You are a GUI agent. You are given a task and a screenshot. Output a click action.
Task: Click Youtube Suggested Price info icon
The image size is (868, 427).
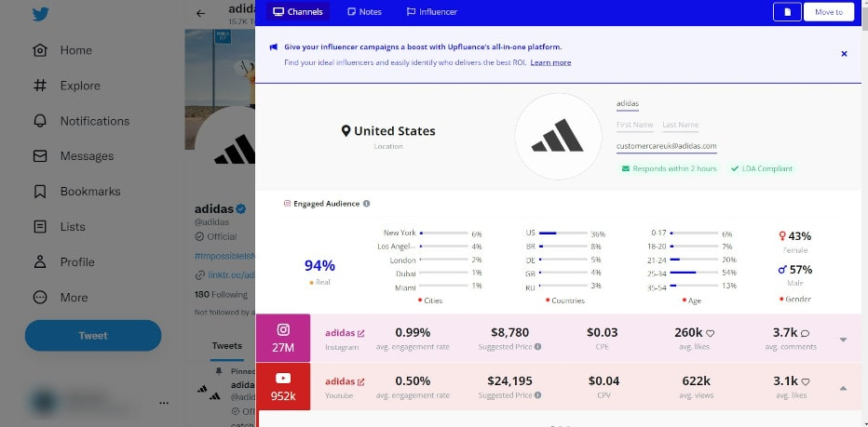[537, 395]
